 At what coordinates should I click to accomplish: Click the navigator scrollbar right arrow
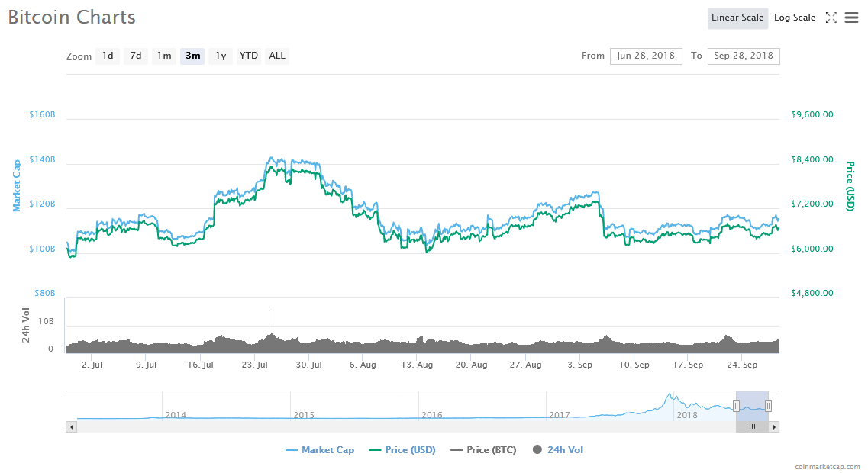point(774,427)
